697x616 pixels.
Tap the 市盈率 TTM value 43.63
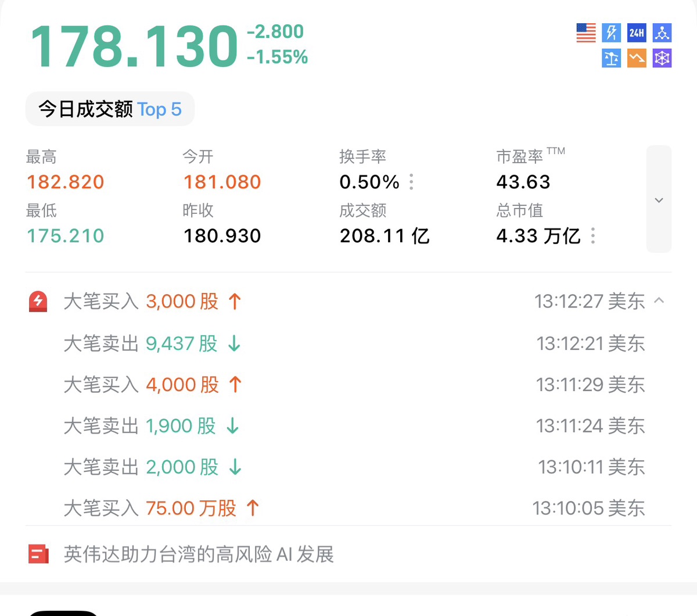pos(523,182)
